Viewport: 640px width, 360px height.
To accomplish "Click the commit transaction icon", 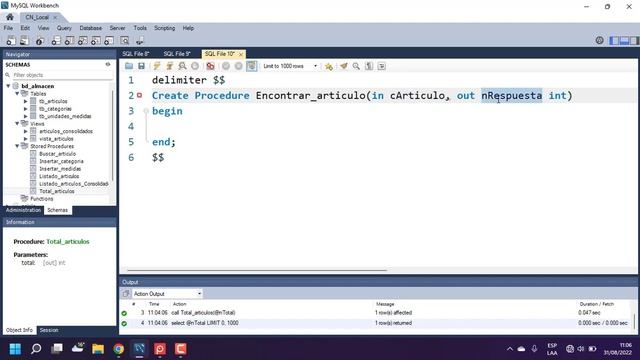I will point(226,66).
